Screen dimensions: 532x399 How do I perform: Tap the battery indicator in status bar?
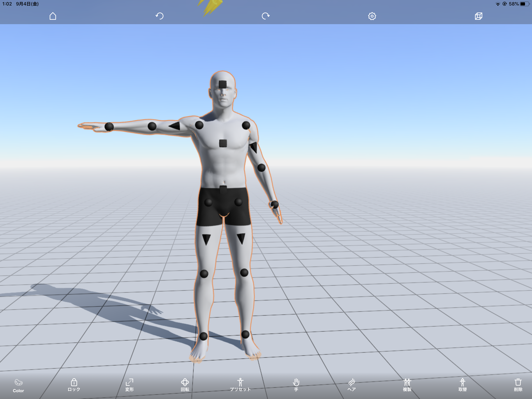(x=525, y=4)
